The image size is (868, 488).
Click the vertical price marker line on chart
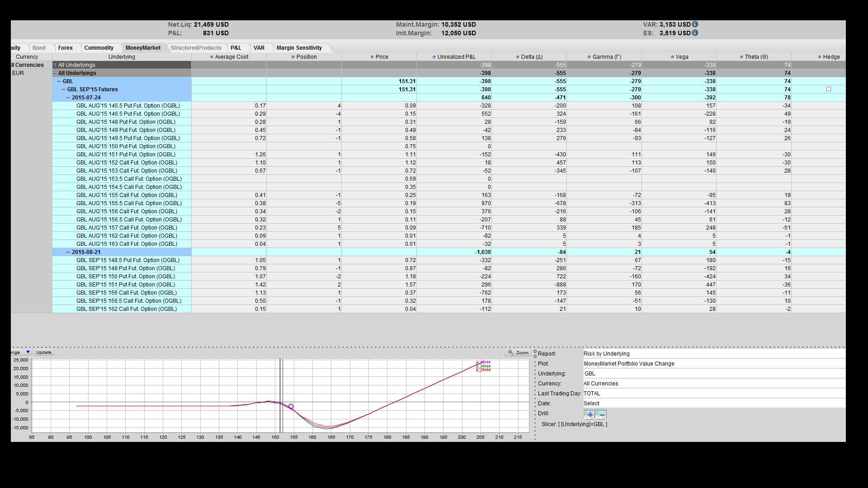click(x=281, y=395)
